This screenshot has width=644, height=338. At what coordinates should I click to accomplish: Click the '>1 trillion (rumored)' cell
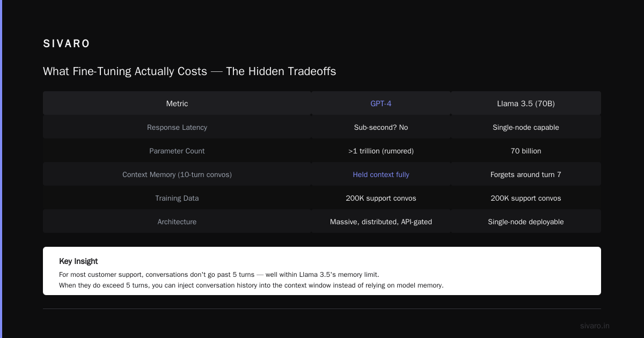tap(381, 151)
